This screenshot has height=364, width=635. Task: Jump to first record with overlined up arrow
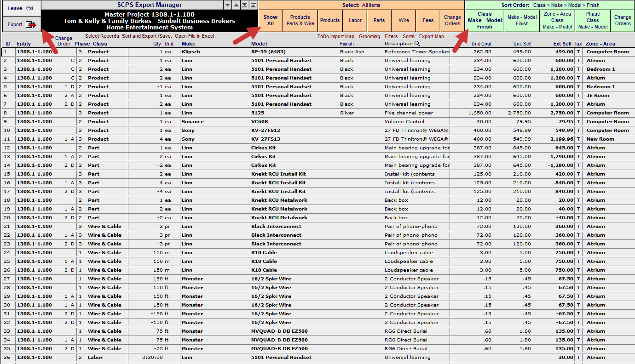(x=253, y=5)
